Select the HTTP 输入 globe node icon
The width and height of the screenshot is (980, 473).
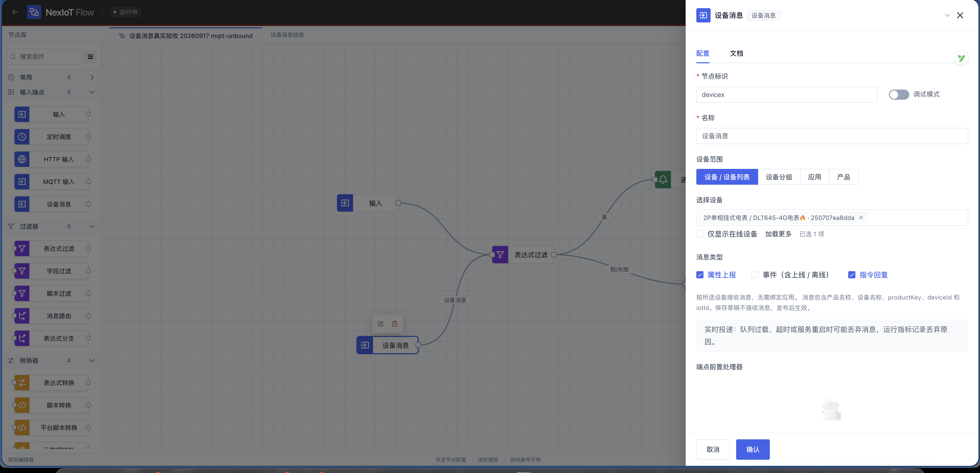click(22, 159)
